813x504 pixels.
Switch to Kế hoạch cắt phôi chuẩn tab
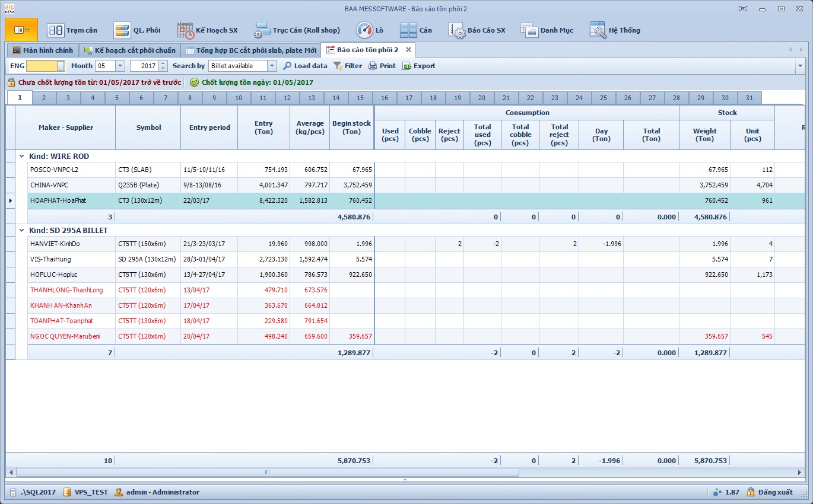pyautogui.click(x=130, y=50)
